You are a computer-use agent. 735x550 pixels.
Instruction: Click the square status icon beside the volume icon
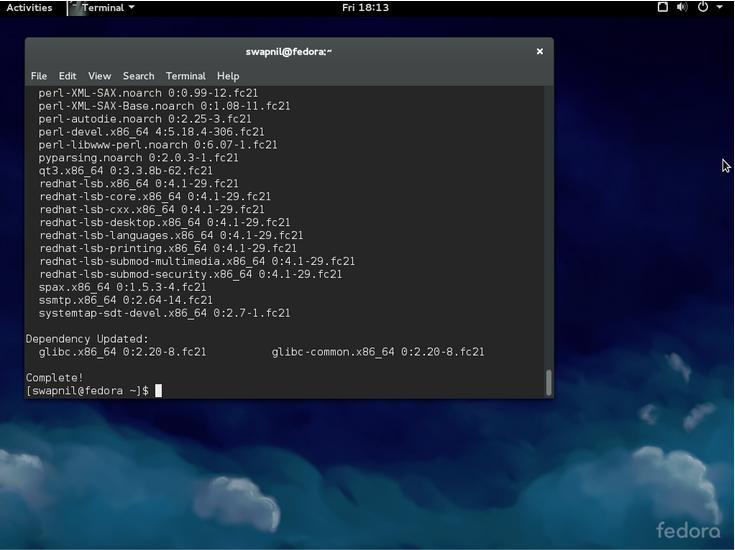662,7
